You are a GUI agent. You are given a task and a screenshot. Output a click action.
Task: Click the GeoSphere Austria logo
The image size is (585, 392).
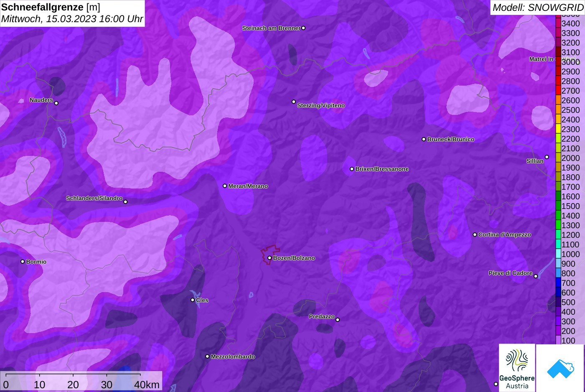[517, 368]
